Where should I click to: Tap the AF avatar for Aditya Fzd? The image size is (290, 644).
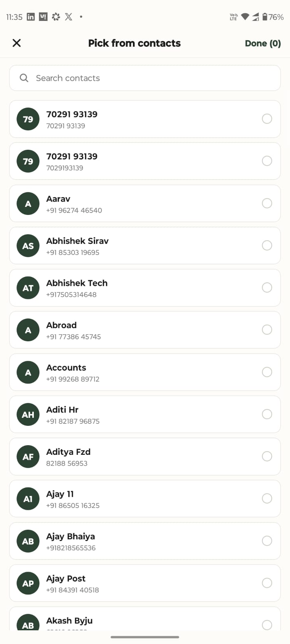tap(28, 456)
